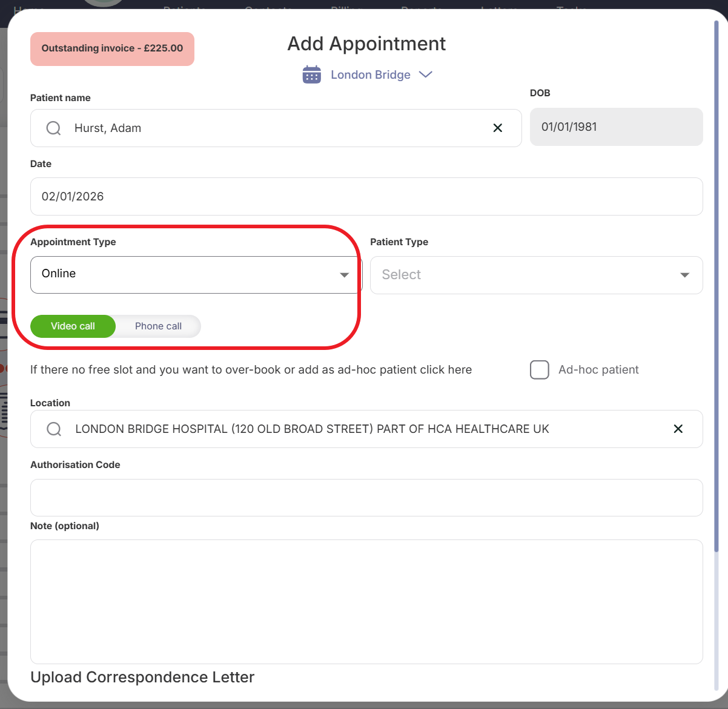Image resolution: width=728 pixels, height=709 pixels.
Task: Click the calendar icon beside London Bridge
Action: click(311, 74)
